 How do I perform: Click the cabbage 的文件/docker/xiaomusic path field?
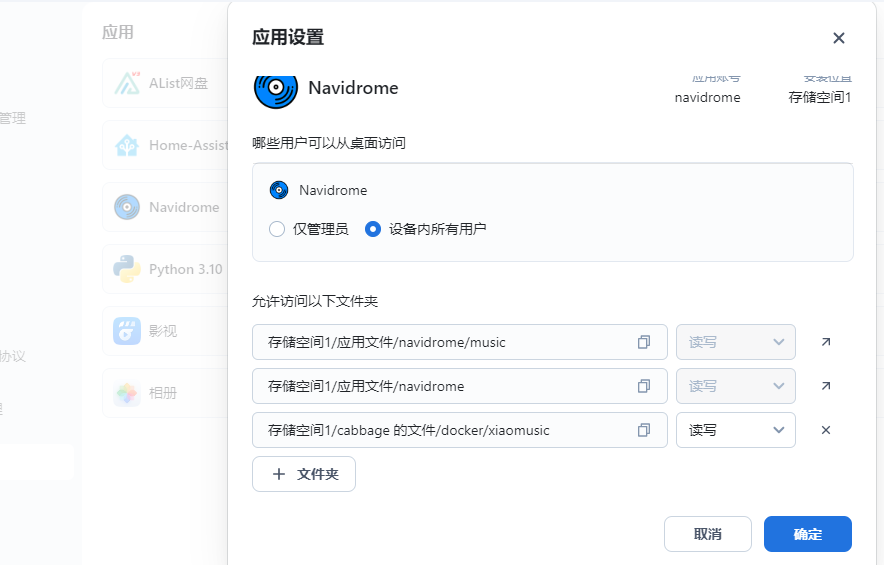click(459, 430)
